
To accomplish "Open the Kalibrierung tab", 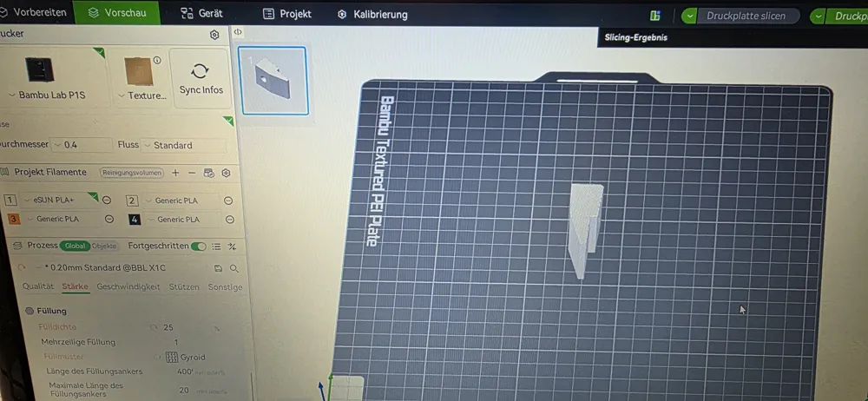I will pos(372,15).
